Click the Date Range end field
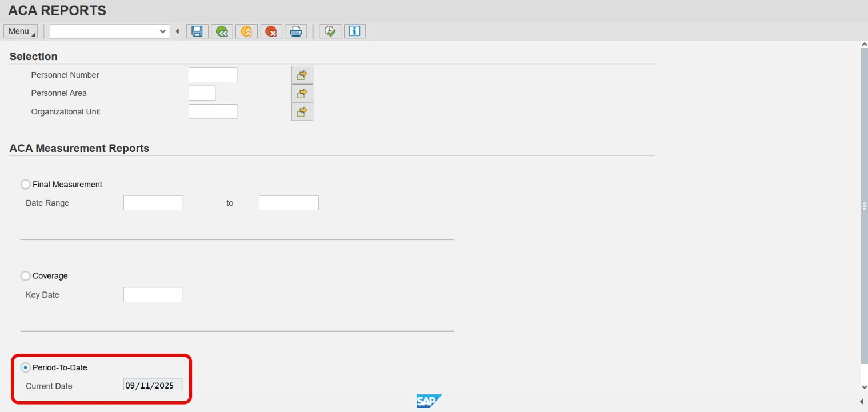The width and height of the screenshot is (868, 412). point(289,203)
